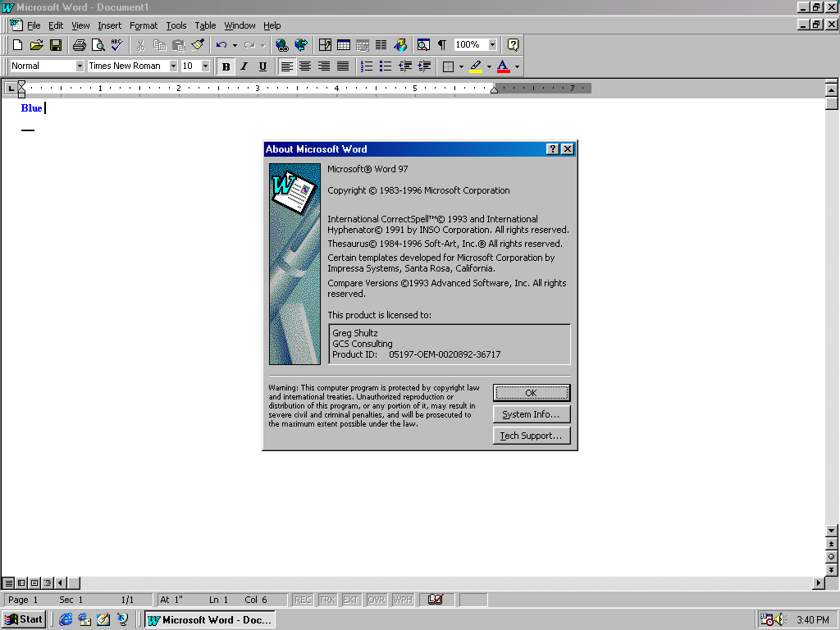
Task: Open the 100% zoom dropdown
Action: [492, 45]
